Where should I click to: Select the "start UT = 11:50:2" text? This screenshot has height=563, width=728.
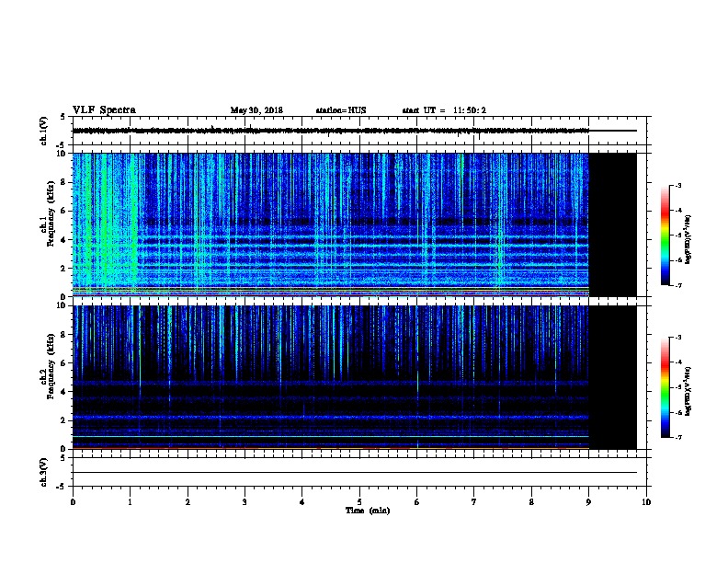click(444, 110)
